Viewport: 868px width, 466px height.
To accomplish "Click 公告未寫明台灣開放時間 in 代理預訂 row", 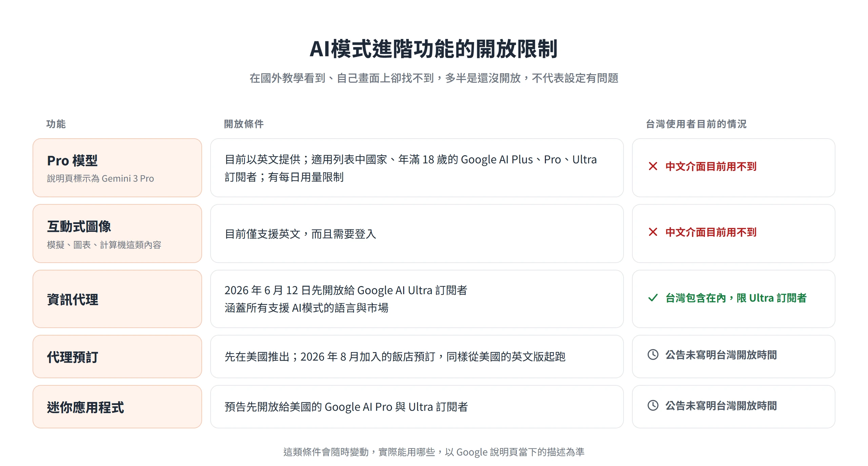I will click(721, 355).
